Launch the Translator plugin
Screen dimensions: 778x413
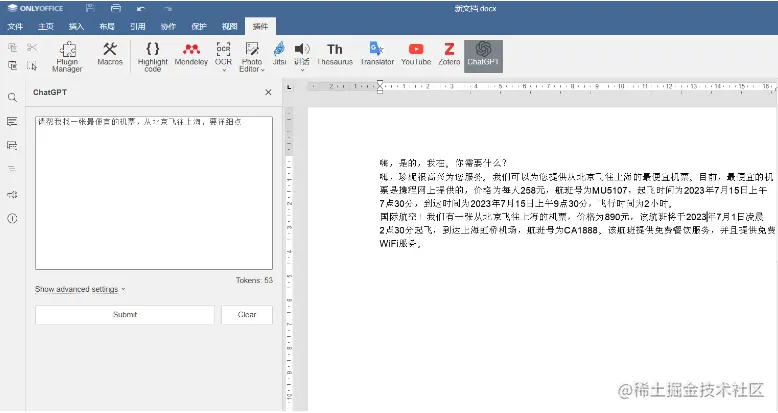pos(377,54)
